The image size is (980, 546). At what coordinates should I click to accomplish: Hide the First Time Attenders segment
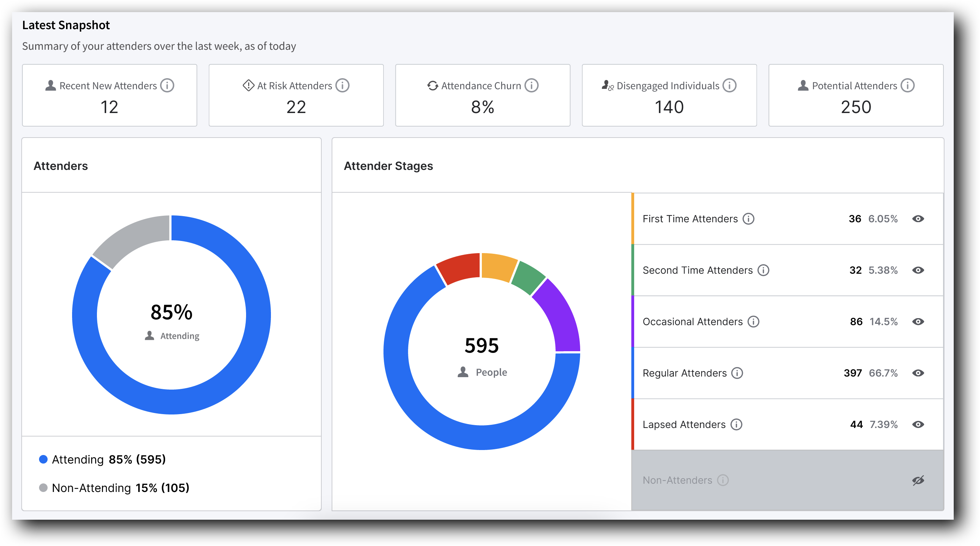coord(918,219)
